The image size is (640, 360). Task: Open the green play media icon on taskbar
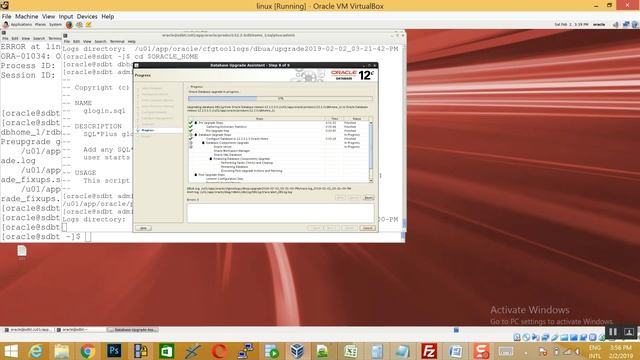pyautogui.click(x=271, y=351)
